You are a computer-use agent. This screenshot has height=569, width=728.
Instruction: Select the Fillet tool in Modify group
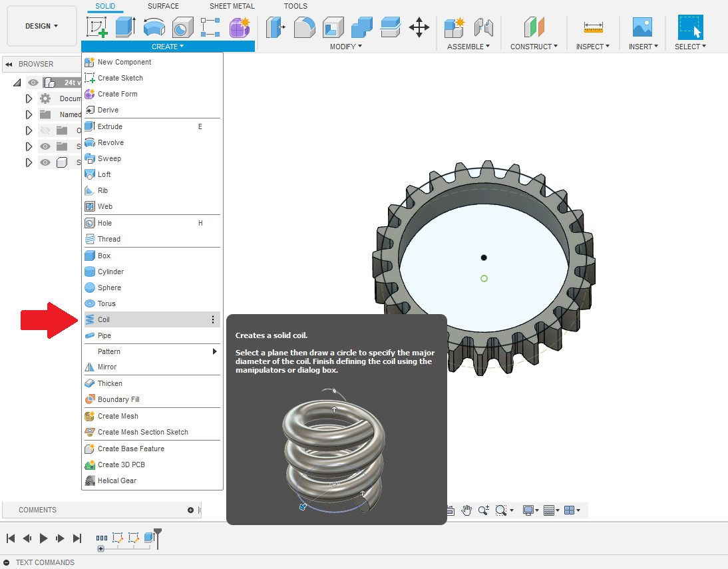[304, 27]
